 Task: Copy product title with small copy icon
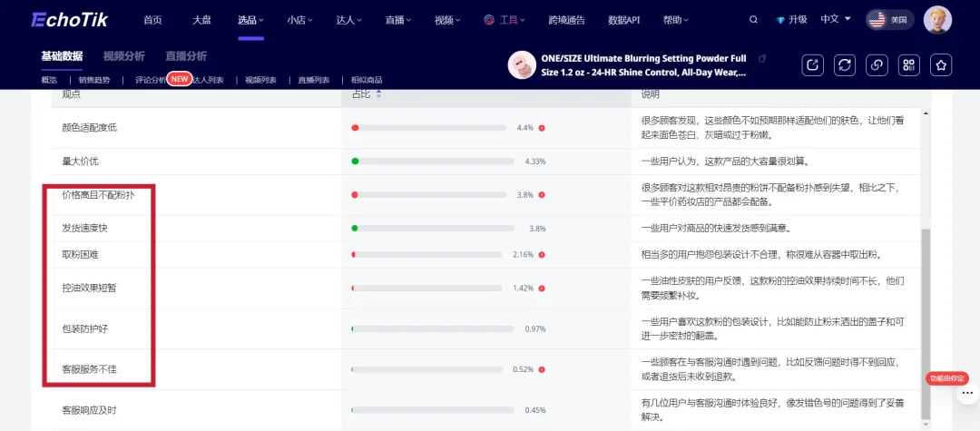point(762,58)
